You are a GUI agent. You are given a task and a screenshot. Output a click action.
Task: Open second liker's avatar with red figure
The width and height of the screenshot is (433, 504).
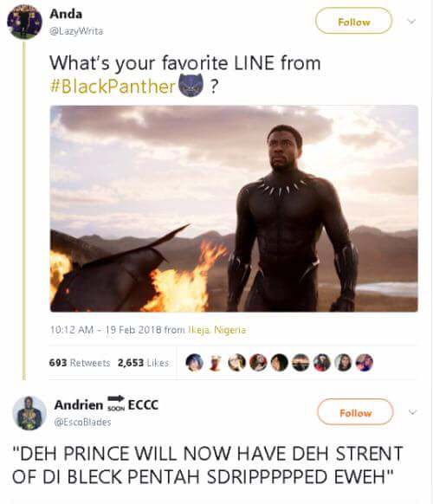click(216, 363)
